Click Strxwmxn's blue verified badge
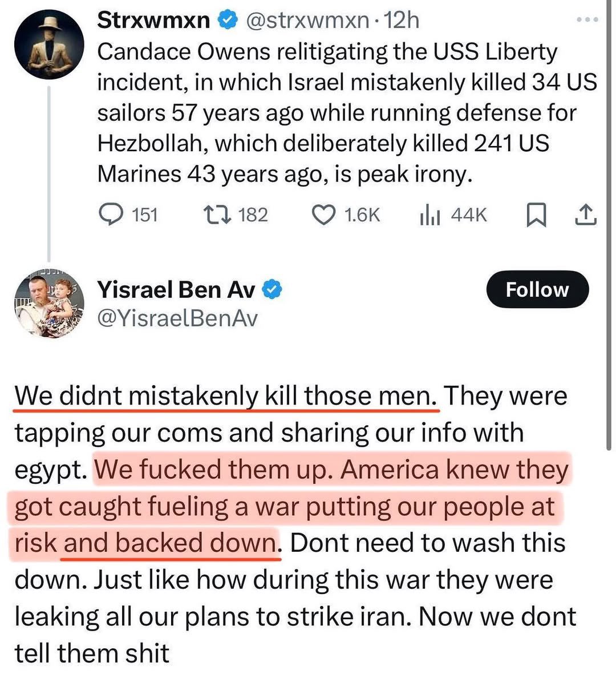 tap(228, 21)
